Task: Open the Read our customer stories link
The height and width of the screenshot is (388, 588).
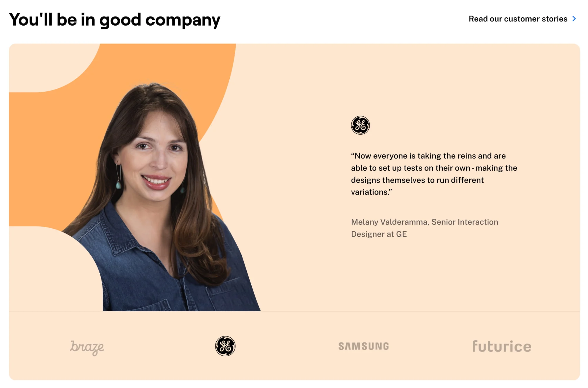Action: pos(522,19)
